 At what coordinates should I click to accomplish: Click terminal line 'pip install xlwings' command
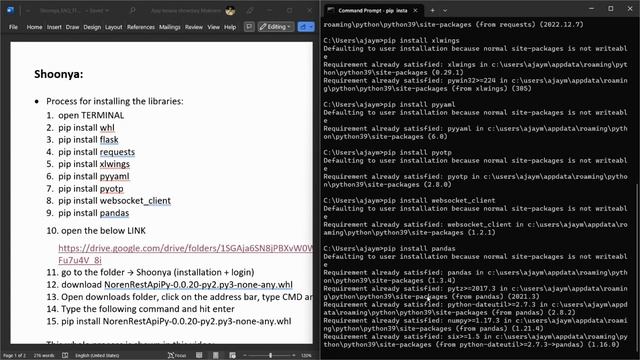[x=422, y=40]
